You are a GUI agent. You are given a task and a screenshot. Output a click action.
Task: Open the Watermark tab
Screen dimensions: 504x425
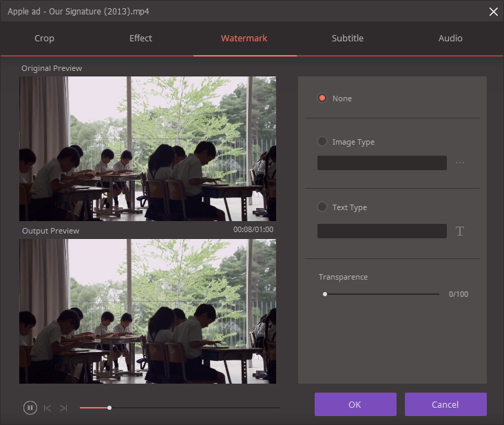tap(244, 39)
